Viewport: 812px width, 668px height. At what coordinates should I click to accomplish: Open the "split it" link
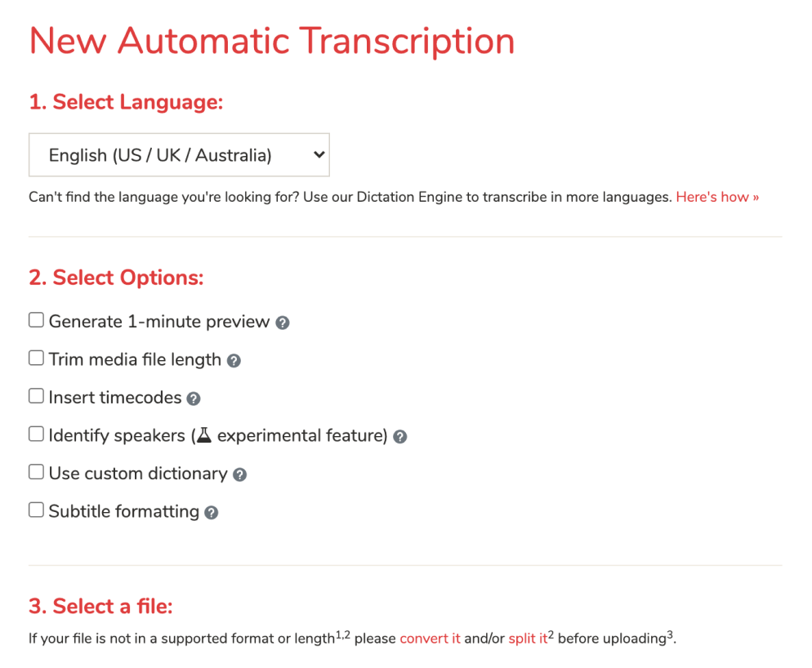point(528,639)
